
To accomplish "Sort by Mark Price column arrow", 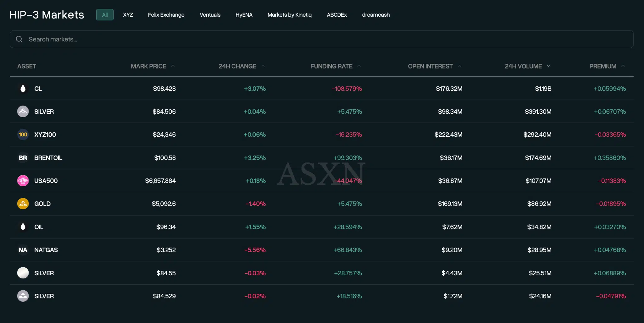I will [x=173, y=66].
